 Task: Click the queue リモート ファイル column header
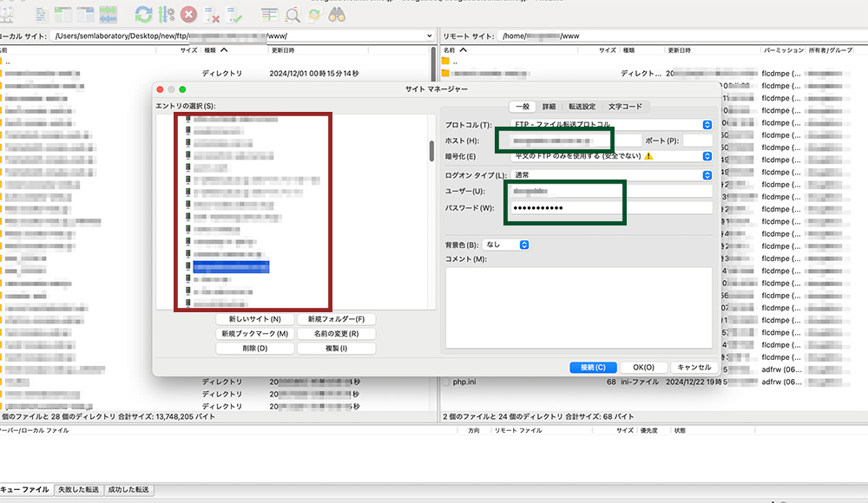click(518, 430)
